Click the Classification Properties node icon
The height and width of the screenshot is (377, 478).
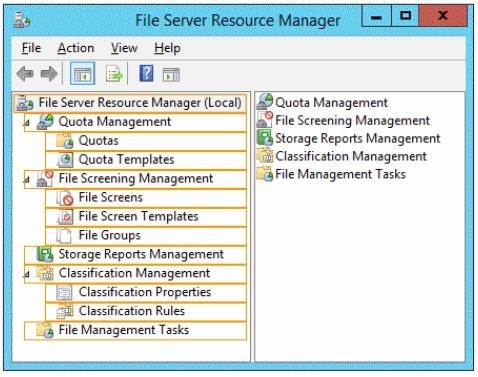coord(64,292)
